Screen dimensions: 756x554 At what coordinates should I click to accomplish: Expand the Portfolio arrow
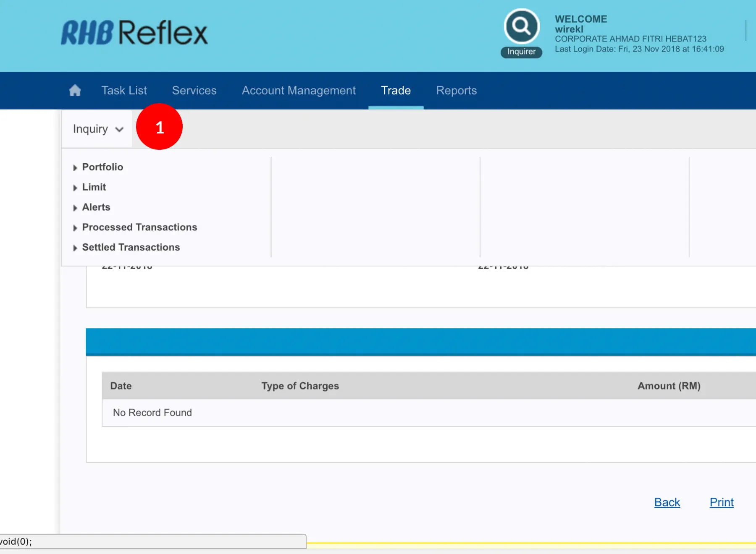(75, 167)
